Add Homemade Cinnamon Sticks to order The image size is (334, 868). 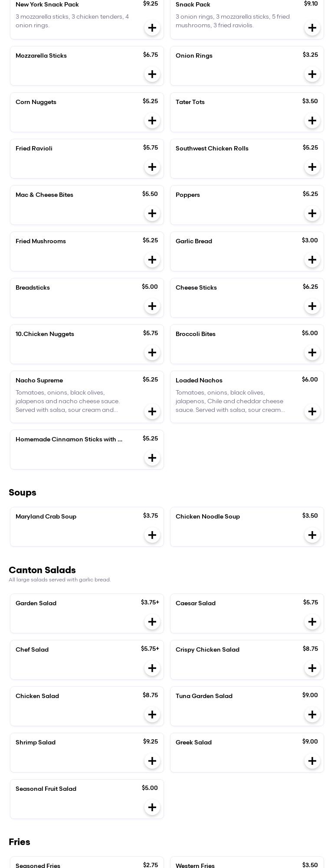(x=152, y=458)
